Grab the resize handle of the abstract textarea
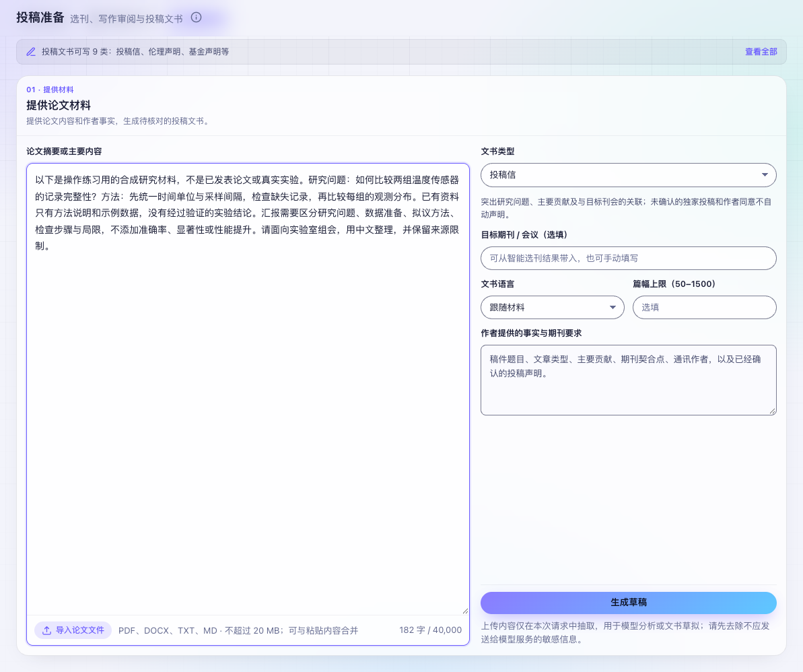This screenshot has height=672, width=803. click(x=465, y=611)
